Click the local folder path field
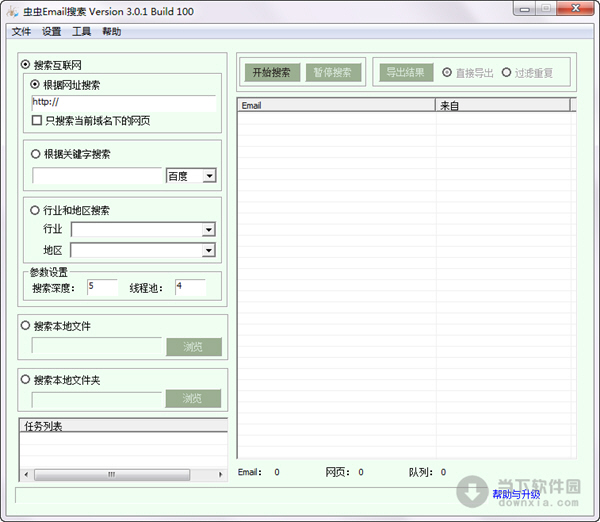Viewport: 600px width, 522px height. [x=97, y=400]
